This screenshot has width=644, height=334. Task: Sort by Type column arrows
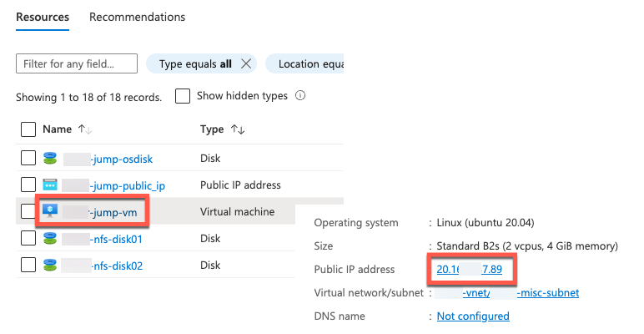point(238,129)
